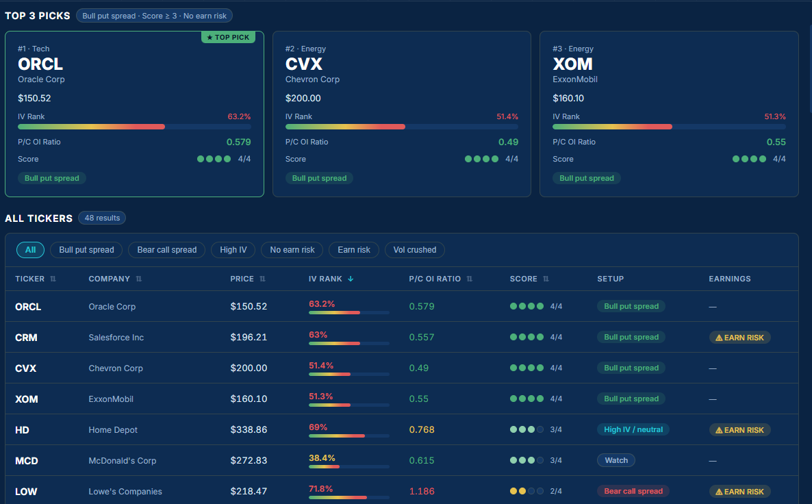
Task: Select CRM ticker in table
Action: [26, 338]
